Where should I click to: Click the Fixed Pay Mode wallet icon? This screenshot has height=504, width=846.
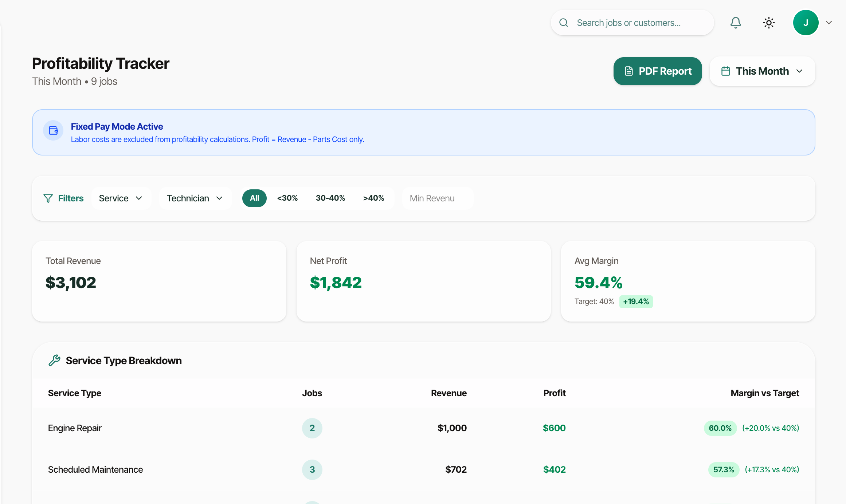(x=54, y=130)
